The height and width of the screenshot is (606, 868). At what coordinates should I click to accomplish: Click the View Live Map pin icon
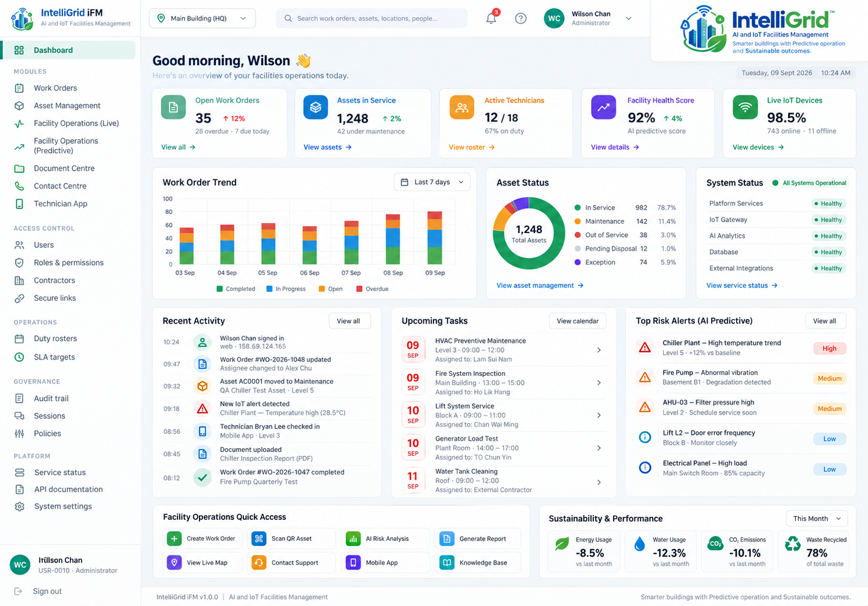174,563
